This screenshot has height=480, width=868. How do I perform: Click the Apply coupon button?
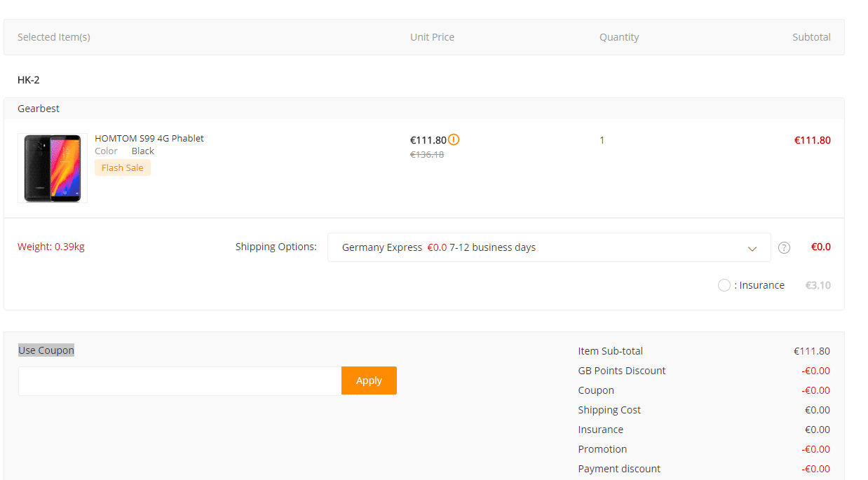point(369,380)
